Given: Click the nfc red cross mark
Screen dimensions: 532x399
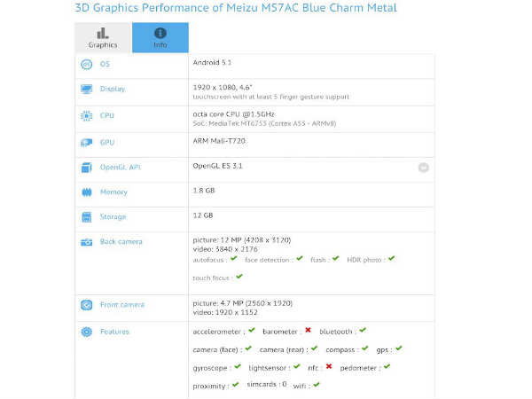Looking at the screenshot, I should (329, 366).
